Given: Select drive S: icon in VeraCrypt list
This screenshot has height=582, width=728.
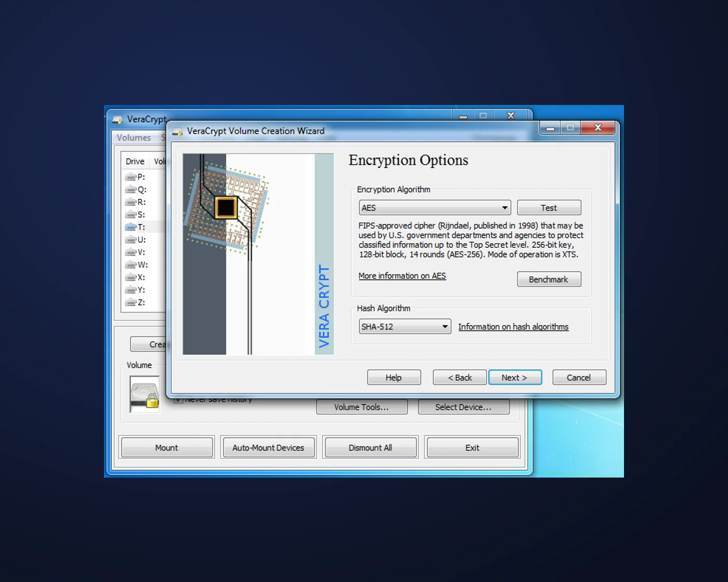Looking at the screenshot, I should point(131,215).
